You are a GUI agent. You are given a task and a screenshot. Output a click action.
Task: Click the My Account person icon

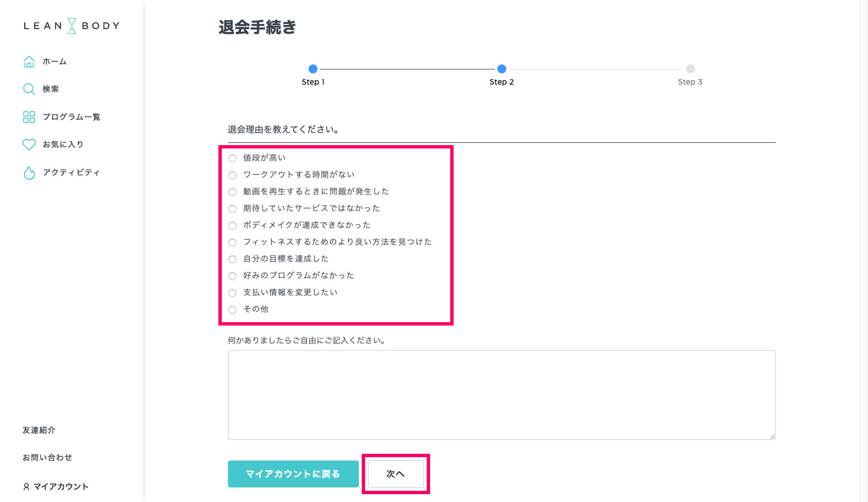pyautogui.click(x=26, y=487)
